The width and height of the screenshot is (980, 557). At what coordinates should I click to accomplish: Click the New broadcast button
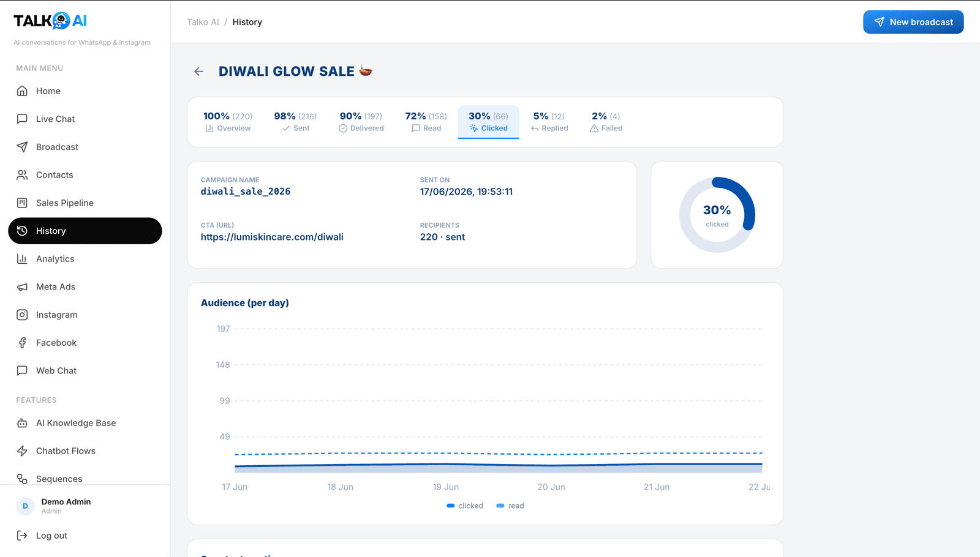pos(913,22)
